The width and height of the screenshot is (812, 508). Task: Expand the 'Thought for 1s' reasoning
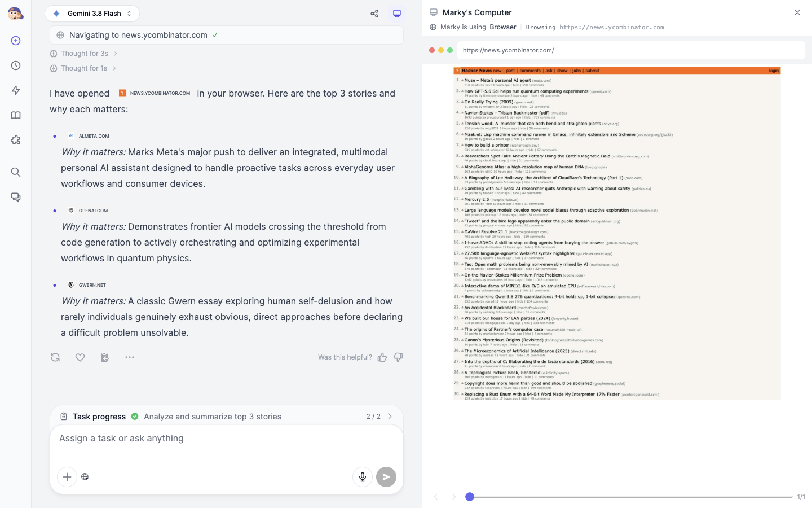coord(83,68)
